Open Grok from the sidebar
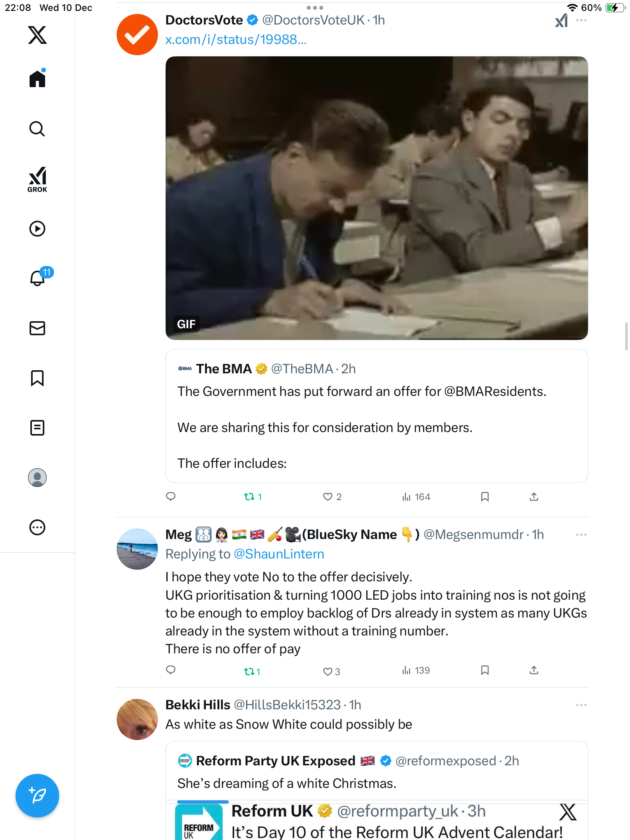 point(37,179)
